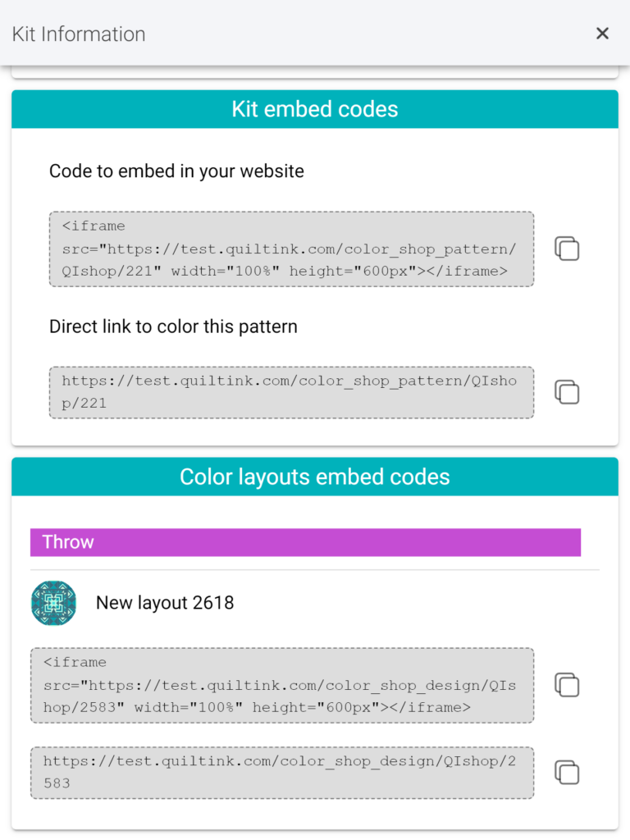Click the Kit Information title text
Viewport: 630px width, 840px height.
79,34
